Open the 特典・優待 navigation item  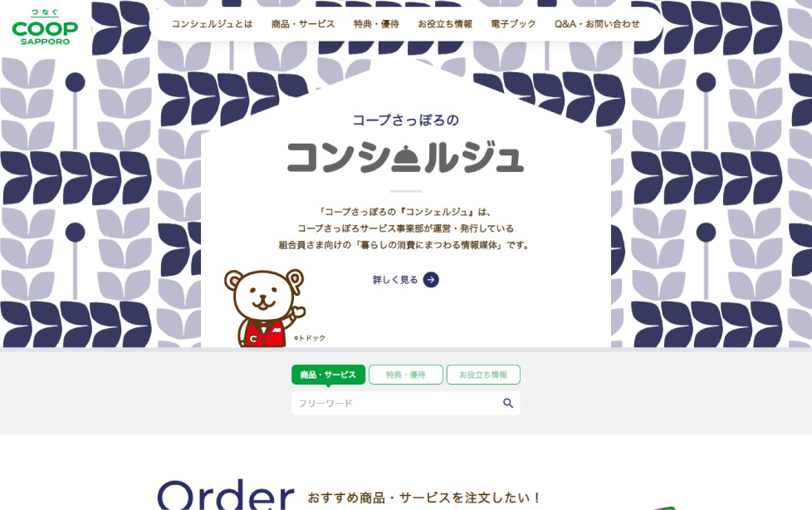point(376,24)
